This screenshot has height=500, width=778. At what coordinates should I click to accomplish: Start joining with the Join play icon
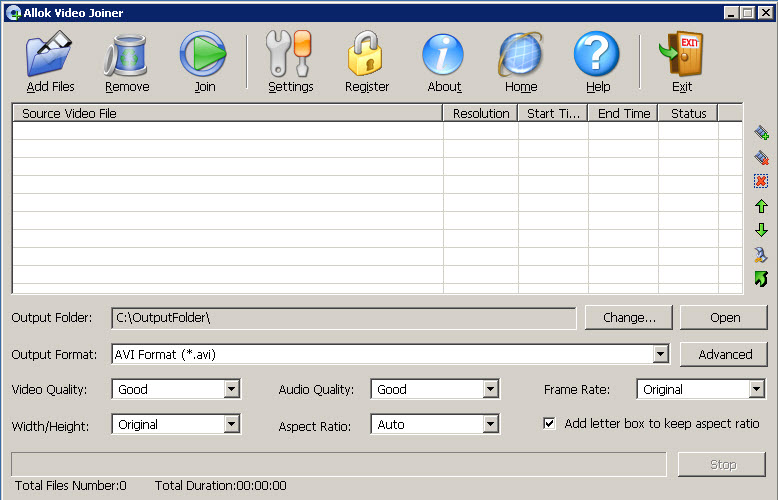[203, 54]
